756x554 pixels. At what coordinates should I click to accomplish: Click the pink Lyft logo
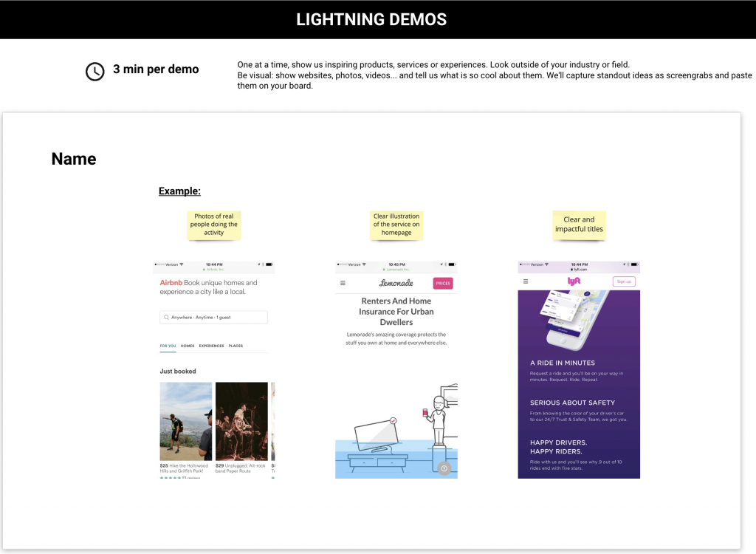[x=574, y=281]
